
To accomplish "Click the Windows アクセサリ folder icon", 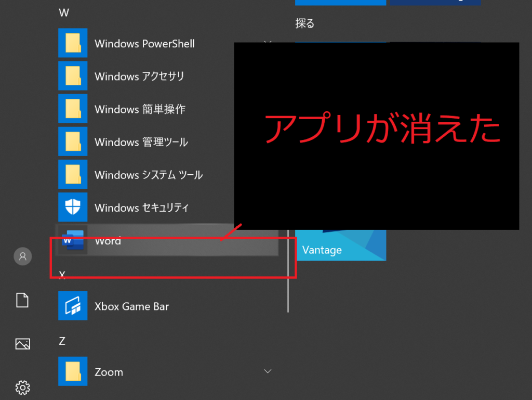I will pyautogui.click(x=73, y=76).
